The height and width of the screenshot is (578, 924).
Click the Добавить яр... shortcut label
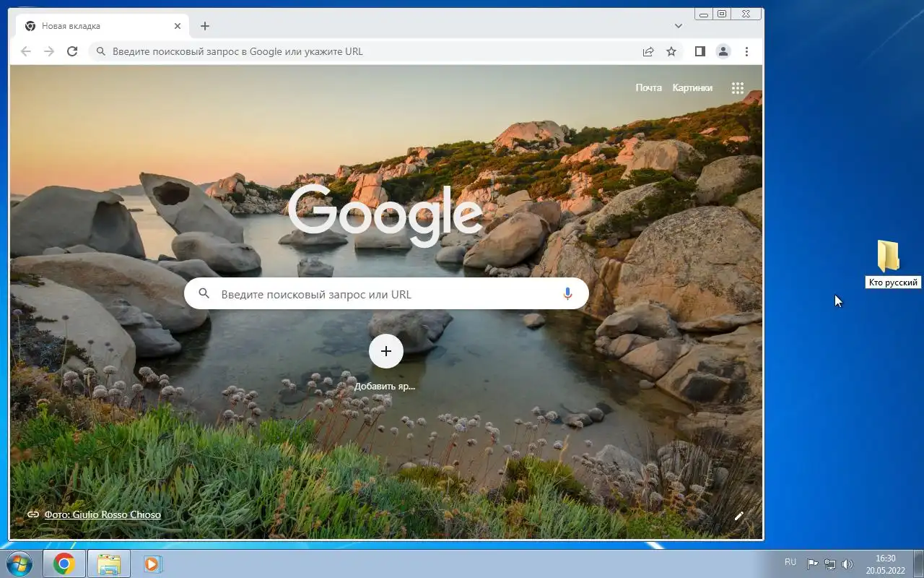pyautogui.click(x=385, y=387)
